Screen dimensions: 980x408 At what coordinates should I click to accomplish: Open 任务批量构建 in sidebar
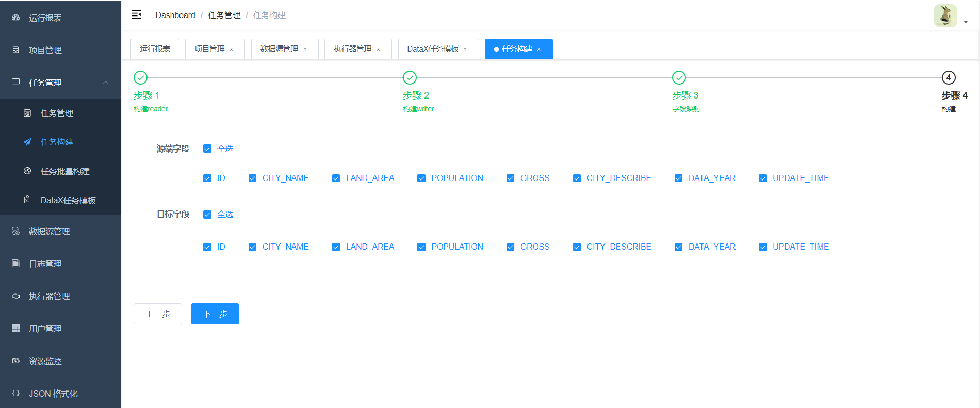click(60, 171)
